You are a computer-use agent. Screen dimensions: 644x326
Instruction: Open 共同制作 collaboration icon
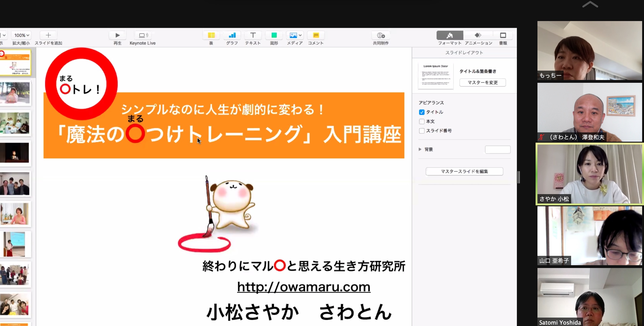coord(381,36)
